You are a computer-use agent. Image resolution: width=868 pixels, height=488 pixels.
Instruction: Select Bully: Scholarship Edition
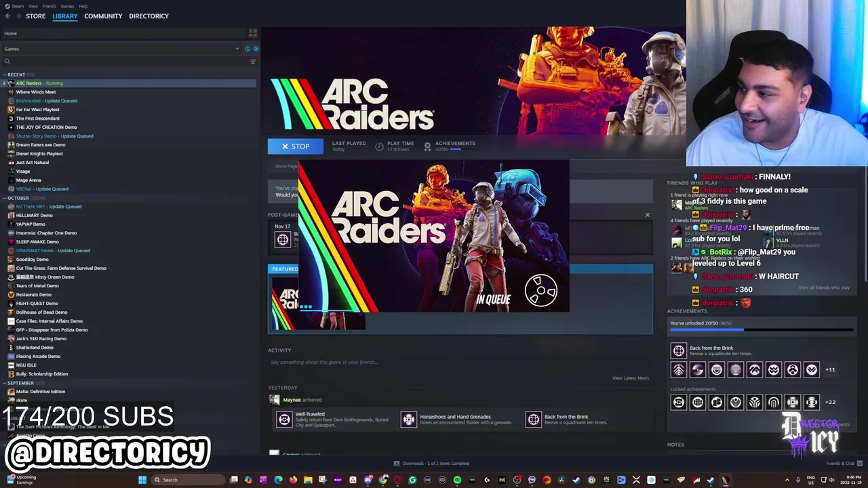pos(41,374)
